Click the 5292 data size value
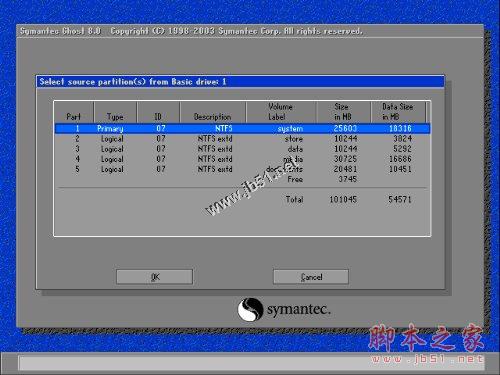Screen dimensions: 500x375 [402, 149]
